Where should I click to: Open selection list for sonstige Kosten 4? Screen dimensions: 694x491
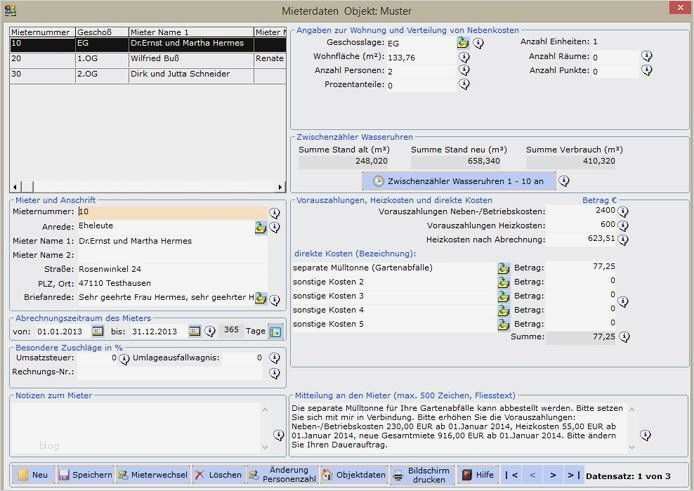click(x=503, y=310)
